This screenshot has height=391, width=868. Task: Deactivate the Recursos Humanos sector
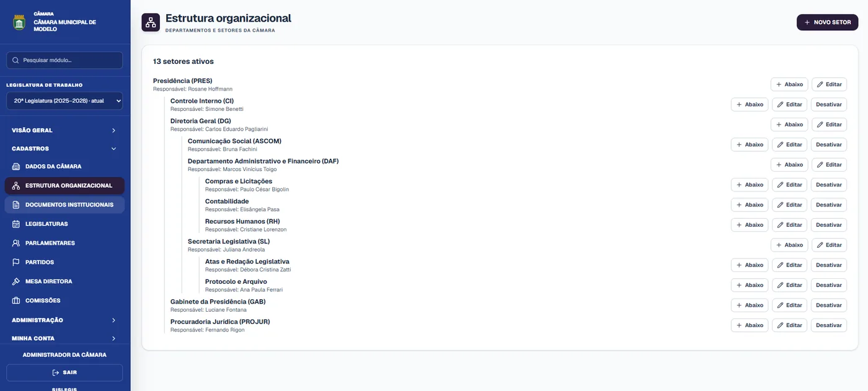tap(829, 225)
